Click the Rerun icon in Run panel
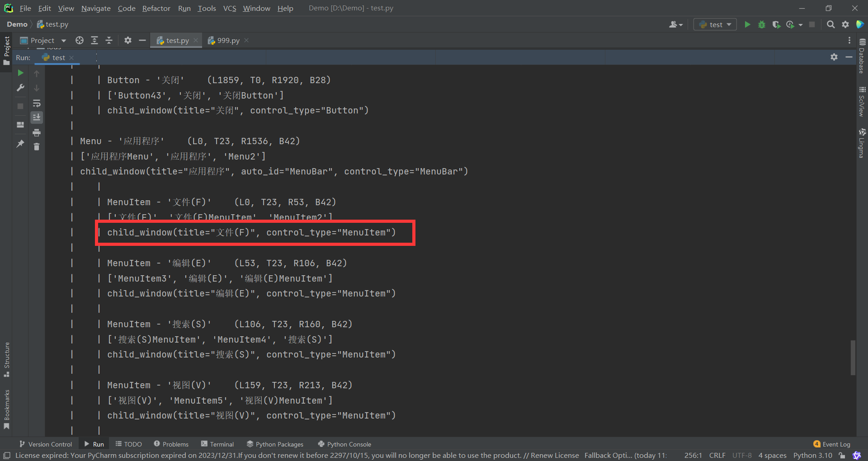Image resolution: width=868 pixels, height=461 pixels. (20, 73)
